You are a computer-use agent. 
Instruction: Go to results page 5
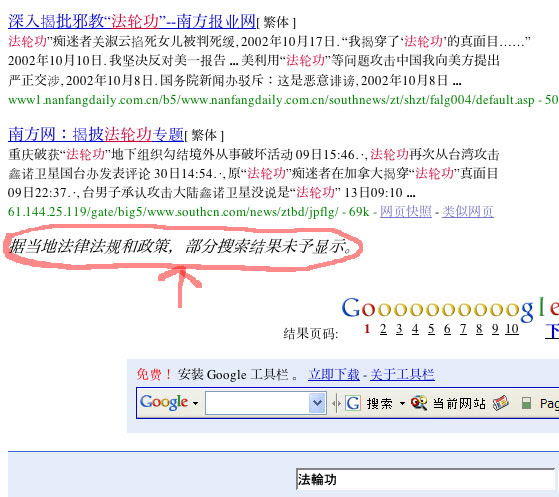(431, 329)
